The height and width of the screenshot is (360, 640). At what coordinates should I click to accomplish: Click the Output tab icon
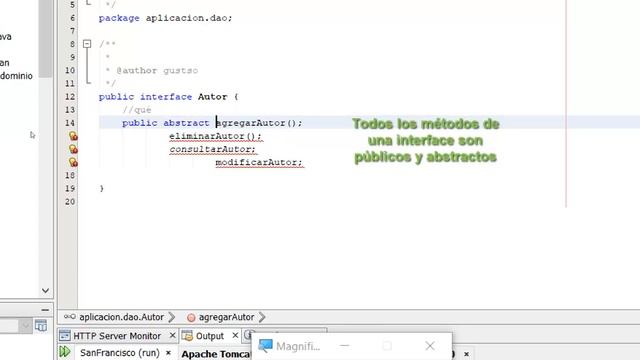(187, 336)
